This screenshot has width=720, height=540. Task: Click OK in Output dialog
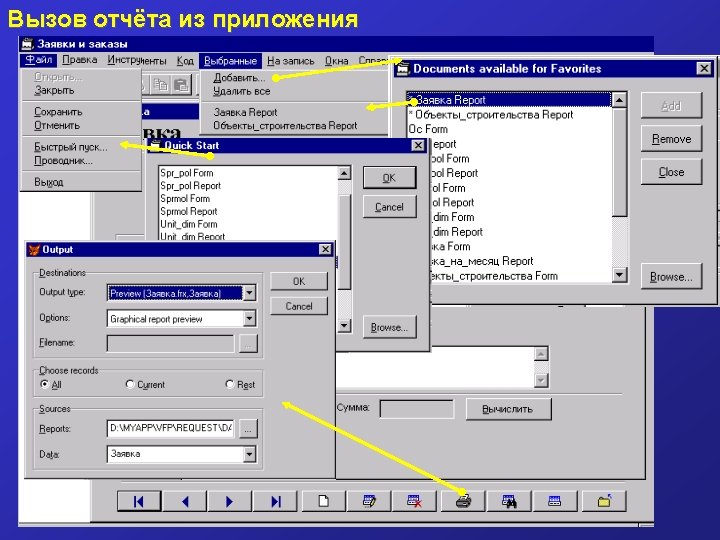[299, 281]
